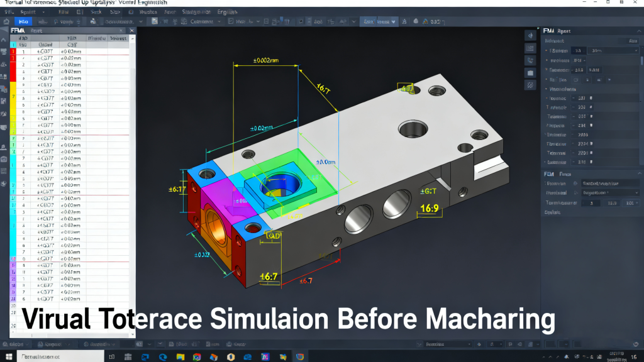This screenshot has height=362, width=644.
Task: Select the radio circle in FEM section first row
Action: [x=575, y=184]
